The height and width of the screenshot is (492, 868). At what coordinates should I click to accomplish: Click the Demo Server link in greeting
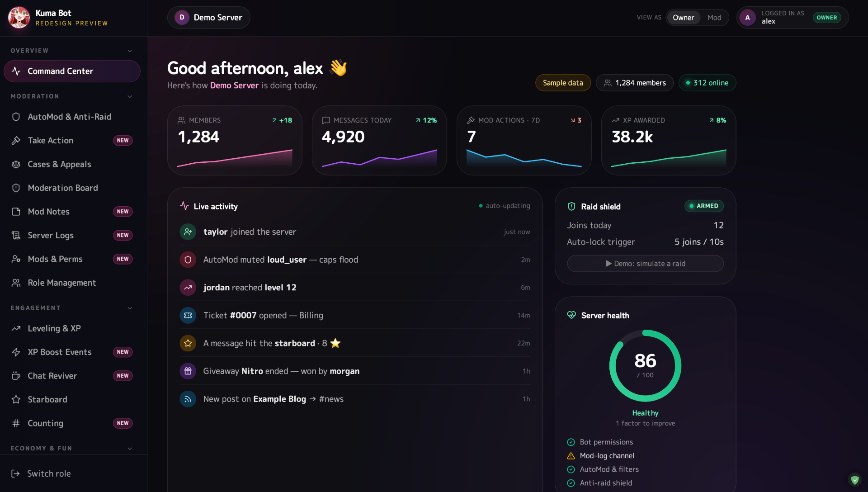click(x=234, y=85)
